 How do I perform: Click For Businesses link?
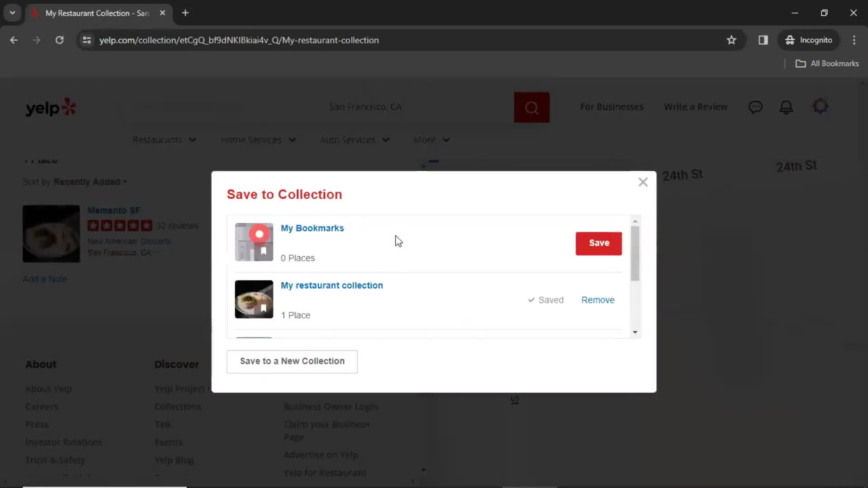(x=612, y=107)
